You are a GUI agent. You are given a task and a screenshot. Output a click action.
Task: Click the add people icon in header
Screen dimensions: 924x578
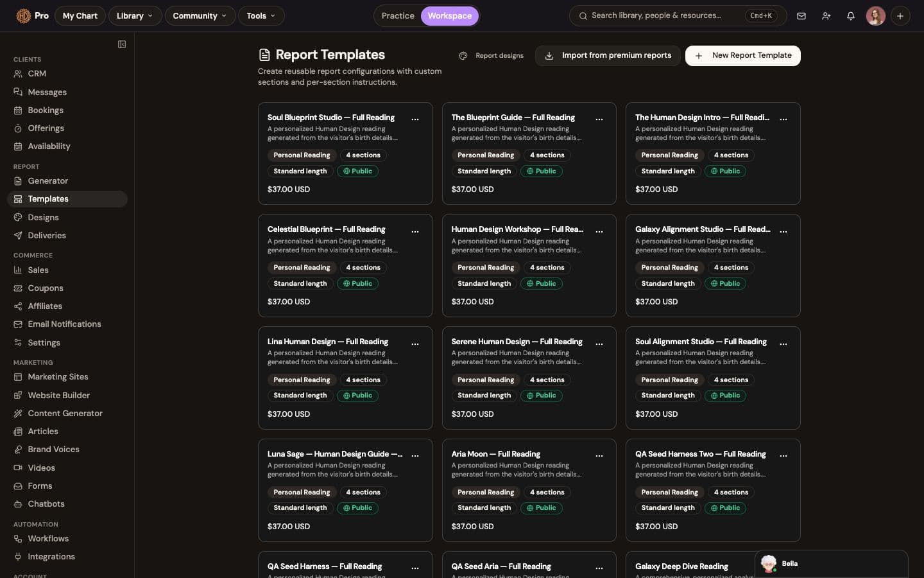click(x=826, y=16)
